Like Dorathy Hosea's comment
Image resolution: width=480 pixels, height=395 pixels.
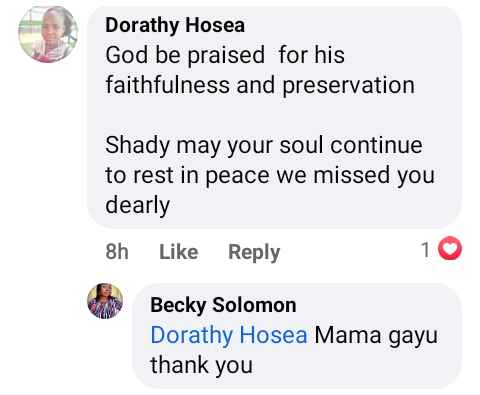[179, 252]
